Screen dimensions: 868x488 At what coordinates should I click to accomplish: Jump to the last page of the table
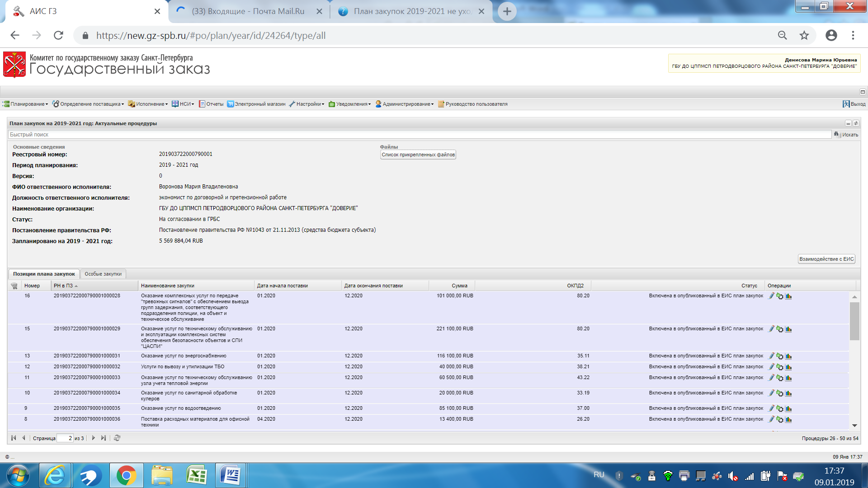pyautogui.click(x=104, y=438)
